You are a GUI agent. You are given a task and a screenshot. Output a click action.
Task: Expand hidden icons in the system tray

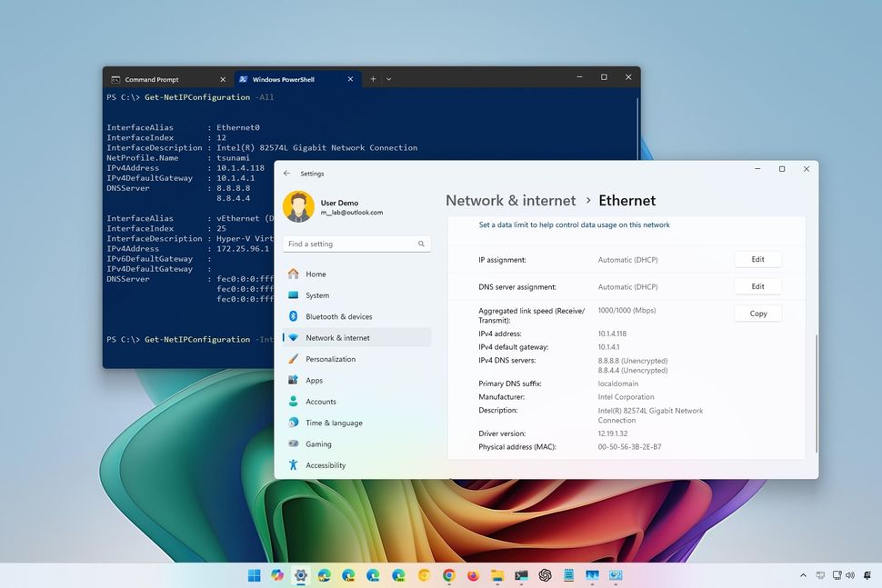(x=803, y=575)
